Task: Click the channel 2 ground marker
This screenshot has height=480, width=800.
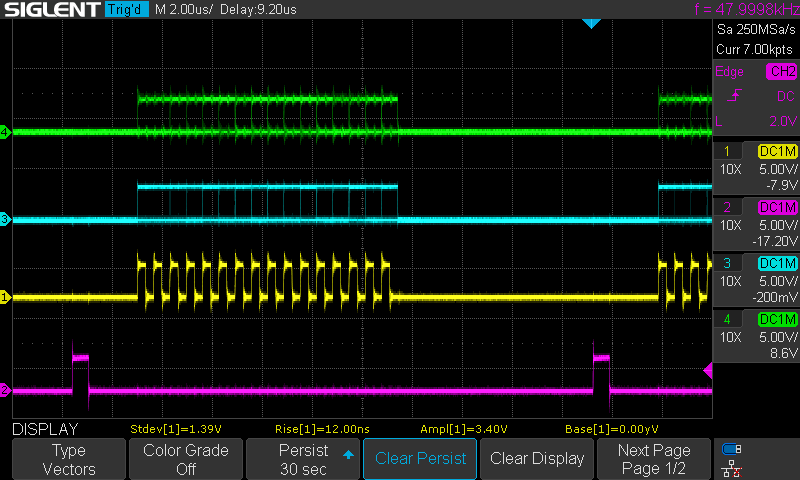Action: coord(5,390)
